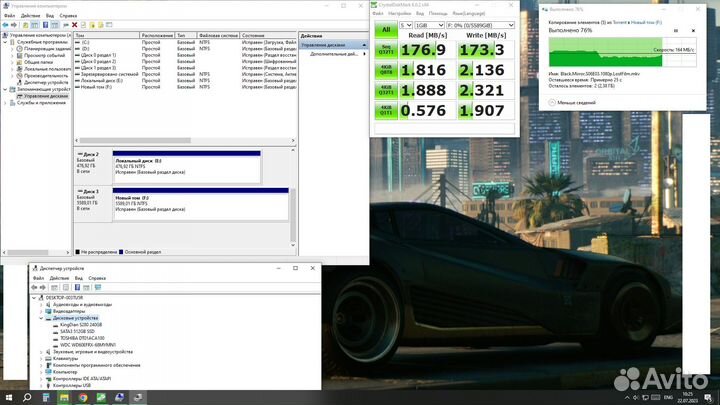Click the forward arrow in Computer Management toolbar
The height and width of the screenshot is (405, 720).
coord(14,25)
